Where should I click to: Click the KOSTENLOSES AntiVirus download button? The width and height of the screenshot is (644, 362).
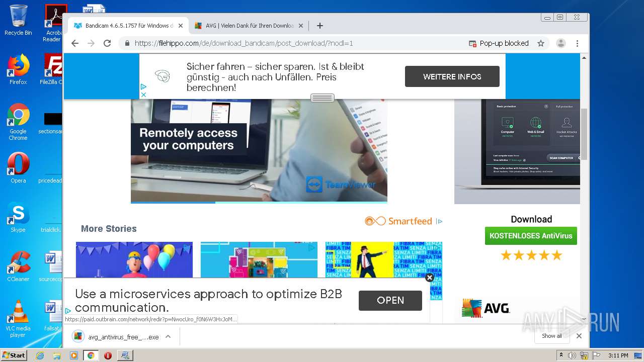point(531,236)
